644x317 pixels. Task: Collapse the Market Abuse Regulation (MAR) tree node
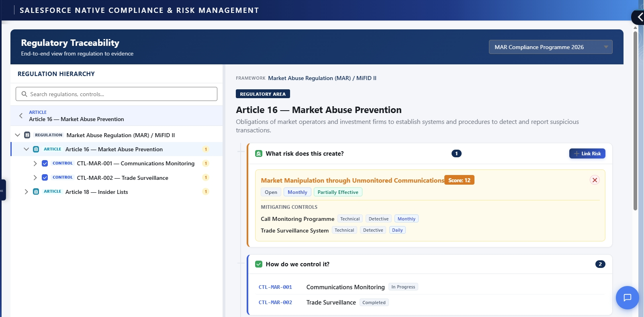[17, 135]
